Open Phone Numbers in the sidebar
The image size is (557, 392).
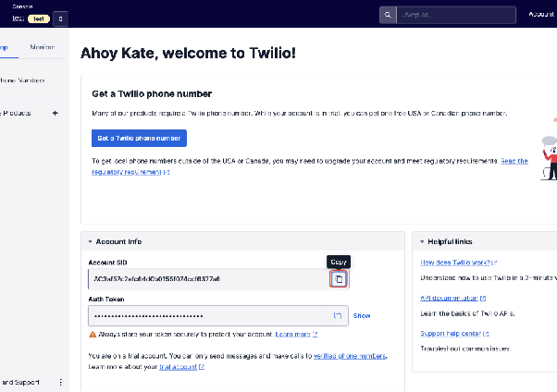pyautogui.click(x=22, y=80)
